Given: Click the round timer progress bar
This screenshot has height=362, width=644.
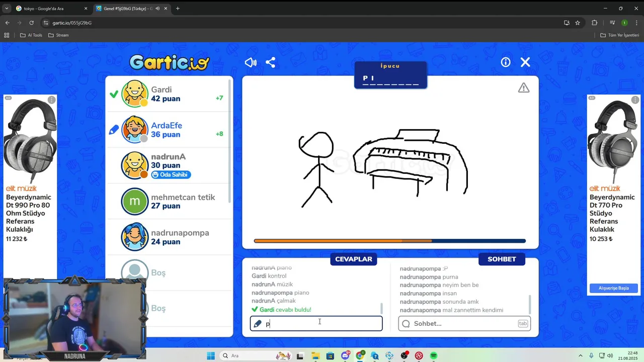Looking at the screenshot, I should pos(390,241).
